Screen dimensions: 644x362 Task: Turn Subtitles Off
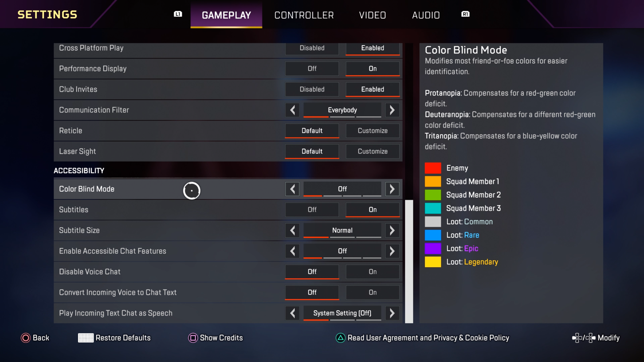click(x=312, y=210)
